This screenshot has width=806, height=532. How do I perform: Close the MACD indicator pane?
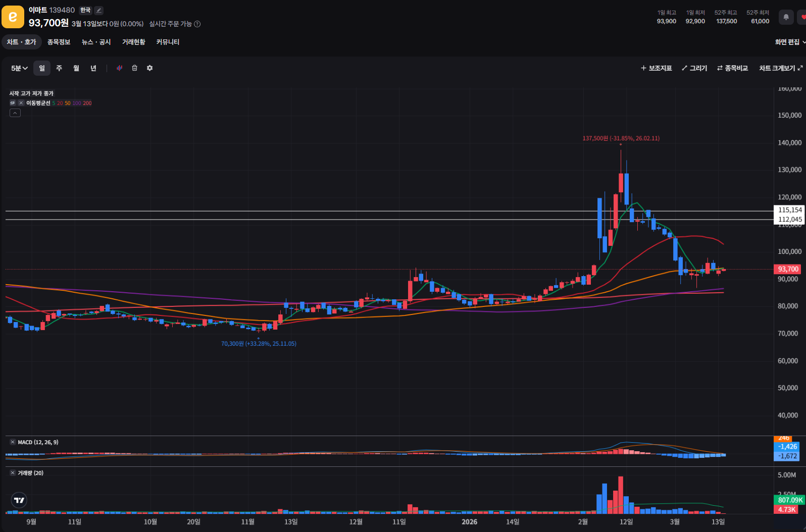(x=13, y=442)
